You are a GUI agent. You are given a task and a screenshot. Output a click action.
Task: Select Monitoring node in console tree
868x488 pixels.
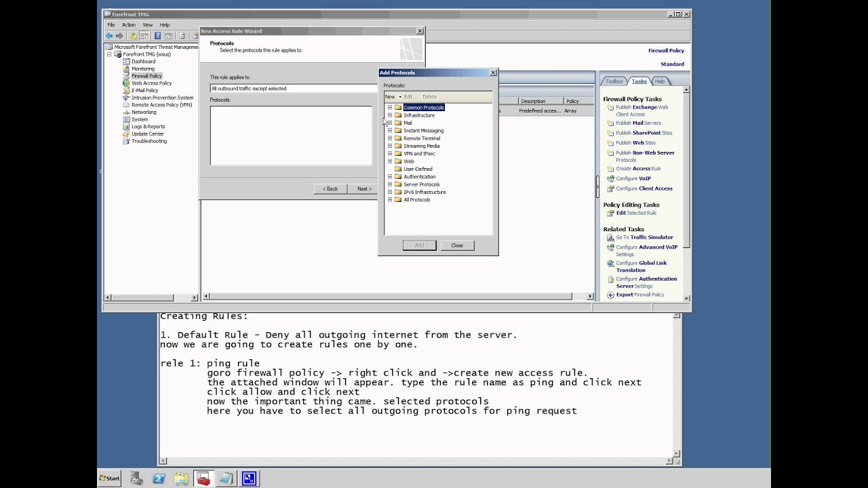click(143, 68)
